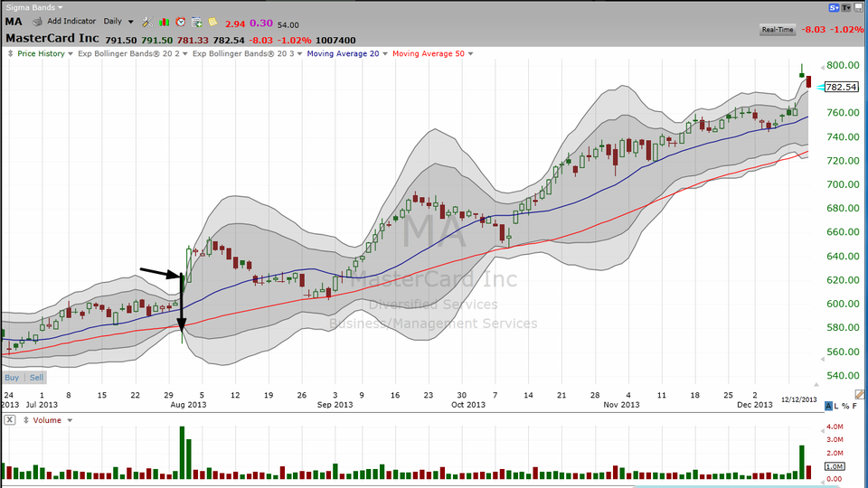Click the 1.0M volume value label
Image resolution: width=868 pixels, height=488 pixels.
[x=835, y=466]
